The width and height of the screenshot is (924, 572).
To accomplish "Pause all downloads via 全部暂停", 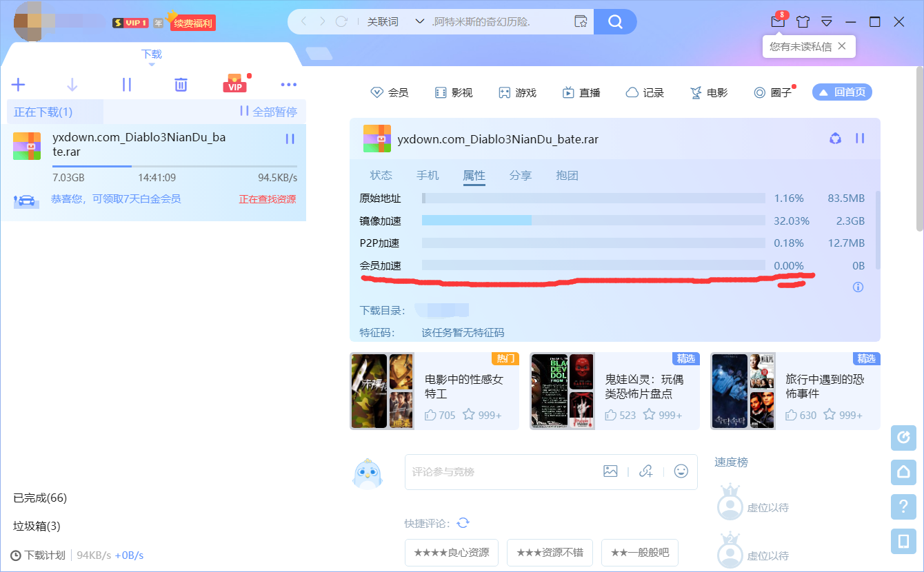I will pyautogui.click(x=268, y=112).
